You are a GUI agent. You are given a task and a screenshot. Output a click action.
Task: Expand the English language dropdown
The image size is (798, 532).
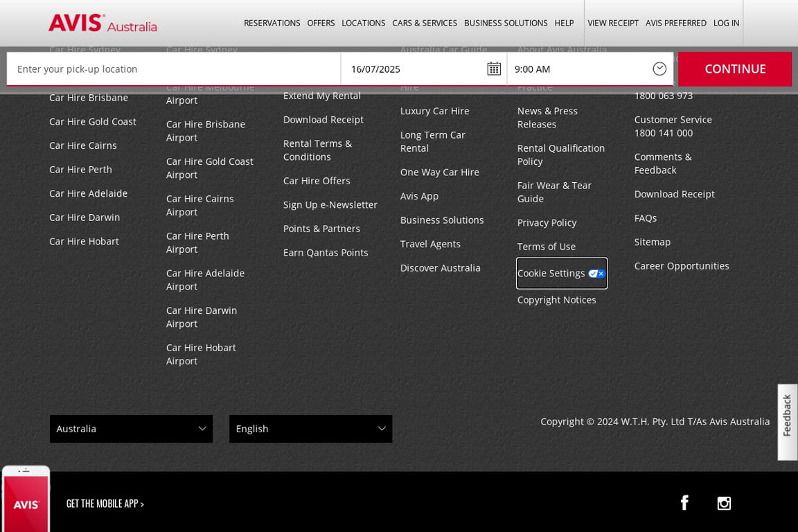(x=310, y=429)
